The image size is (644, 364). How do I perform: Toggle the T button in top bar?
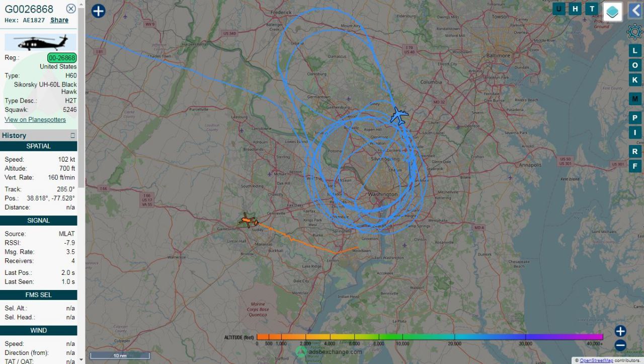[x=592, y=9]
